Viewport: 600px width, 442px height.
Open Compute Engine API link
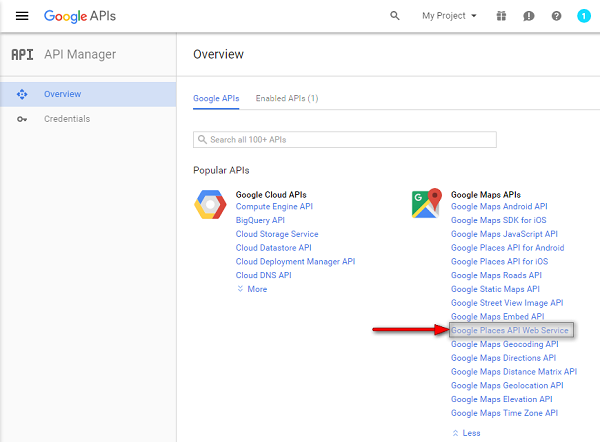click(274, 207)
